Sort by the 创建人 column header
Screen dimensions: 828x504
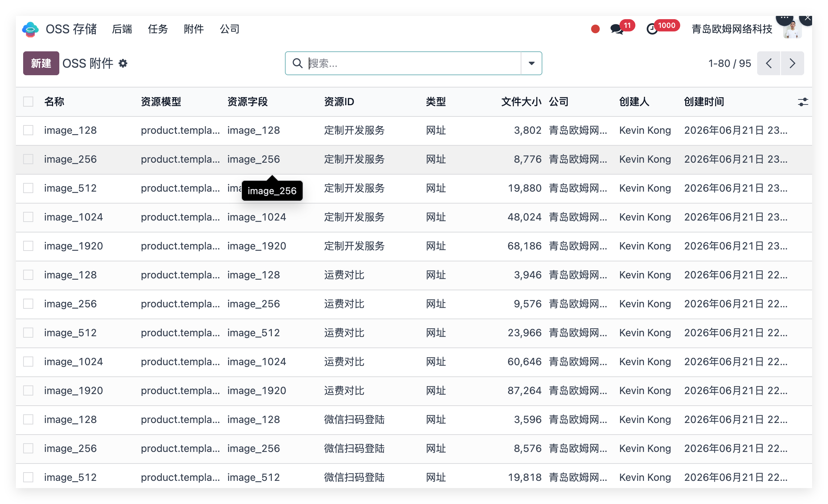click(634, 102)
